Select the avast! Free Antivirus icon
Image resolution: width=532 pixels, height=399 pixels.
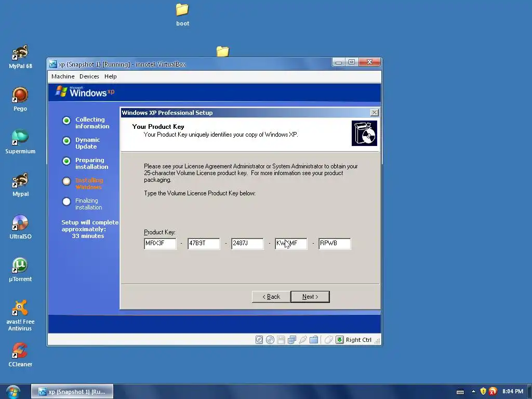coord(20,315)
